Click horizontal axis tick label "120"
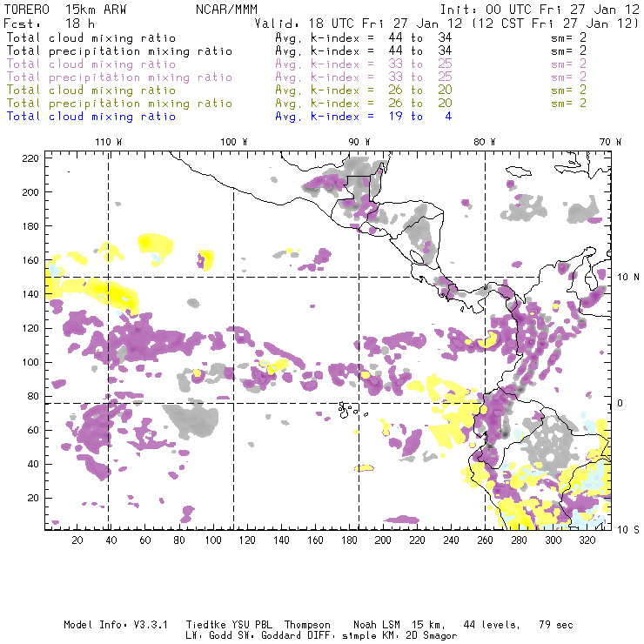 point(247,540)
